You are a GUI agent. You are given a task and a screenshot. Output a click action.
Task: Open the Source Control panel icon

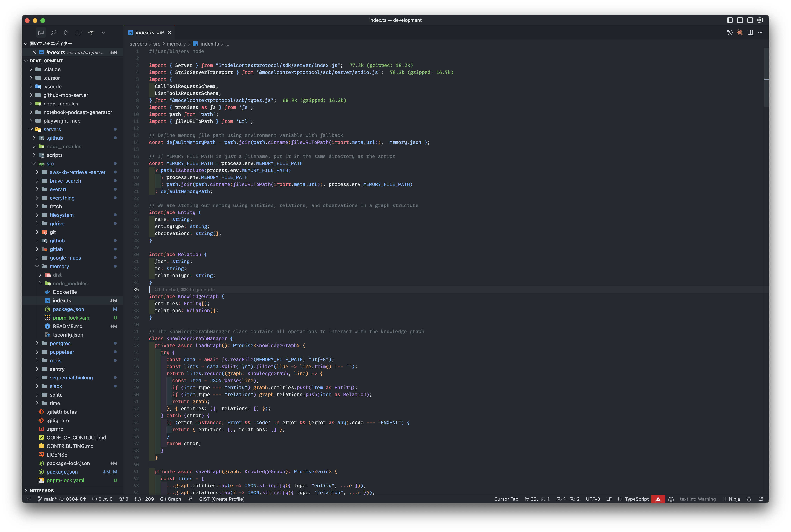pos(66,32)
